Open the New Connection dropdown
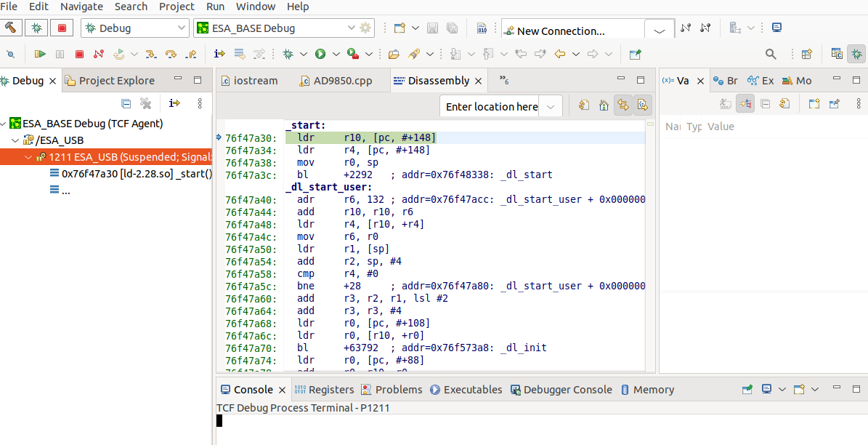 tap(660, 31)
